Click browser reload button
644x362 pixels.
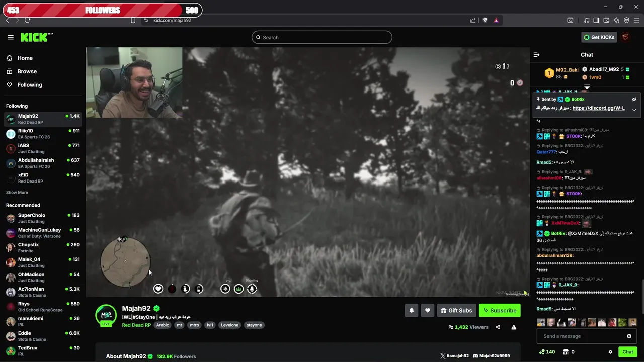coord(27,20)
